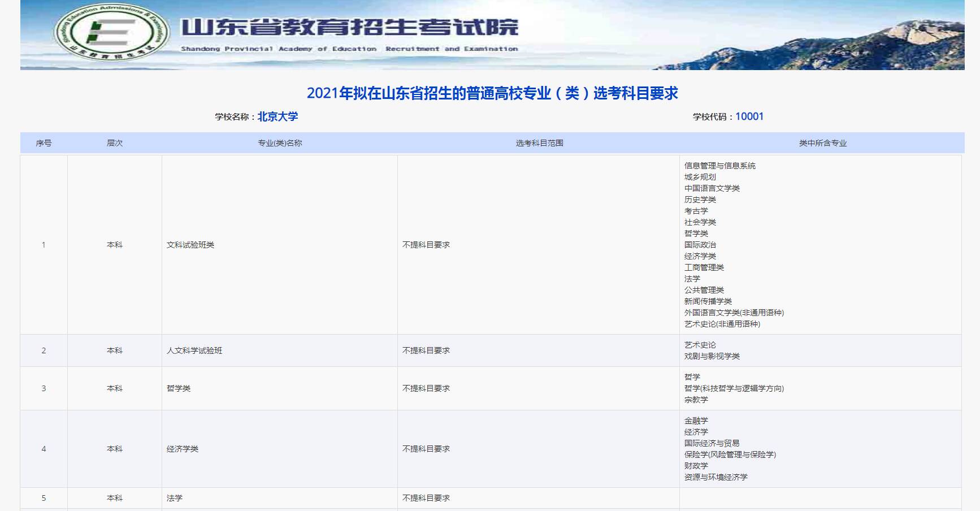Click 外国语言文学类(非通用语种) entry
This screenshot has height=511, width=980.
[734, 313]
